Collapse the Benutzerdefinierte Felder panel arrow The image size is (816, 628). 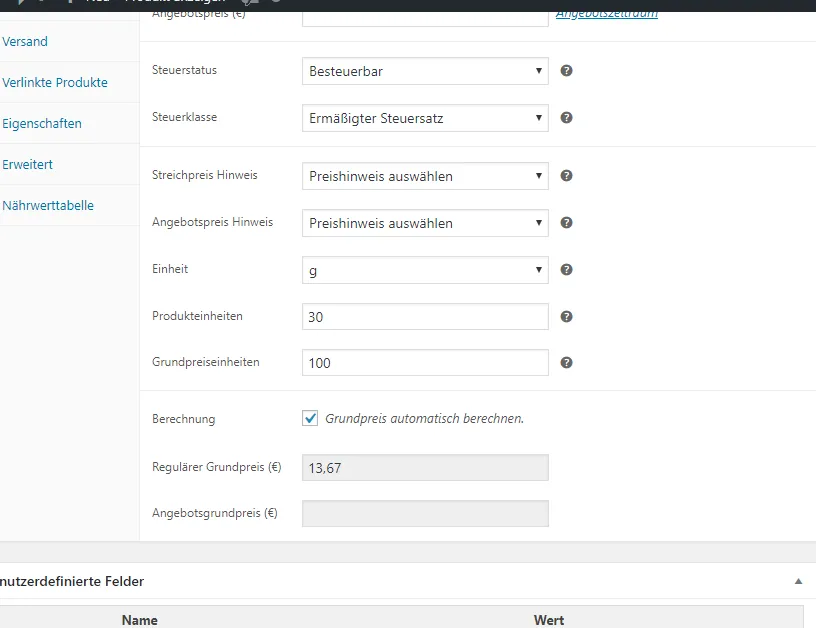click(x=798, y=581)
